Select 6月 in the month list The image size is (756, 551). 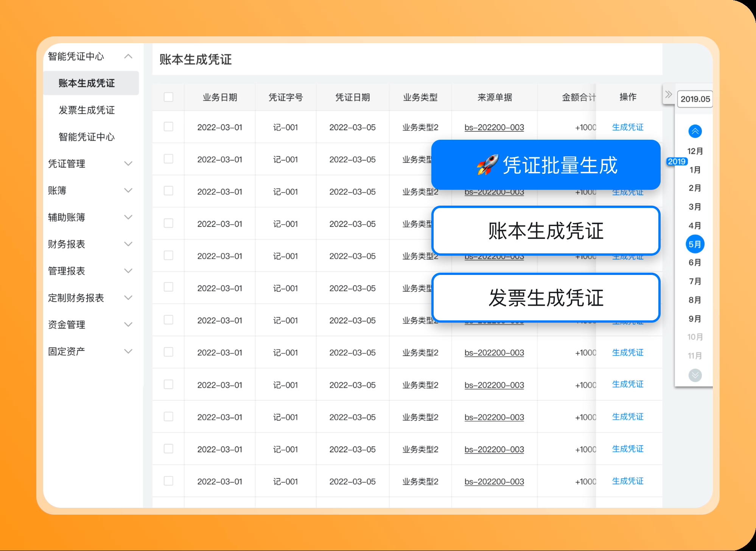(695, 262)
